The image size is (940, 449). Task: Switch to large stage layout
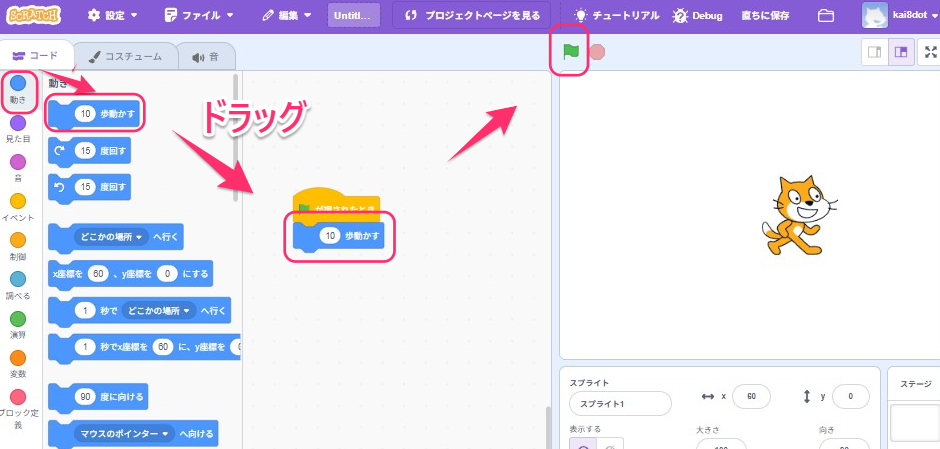901,53
